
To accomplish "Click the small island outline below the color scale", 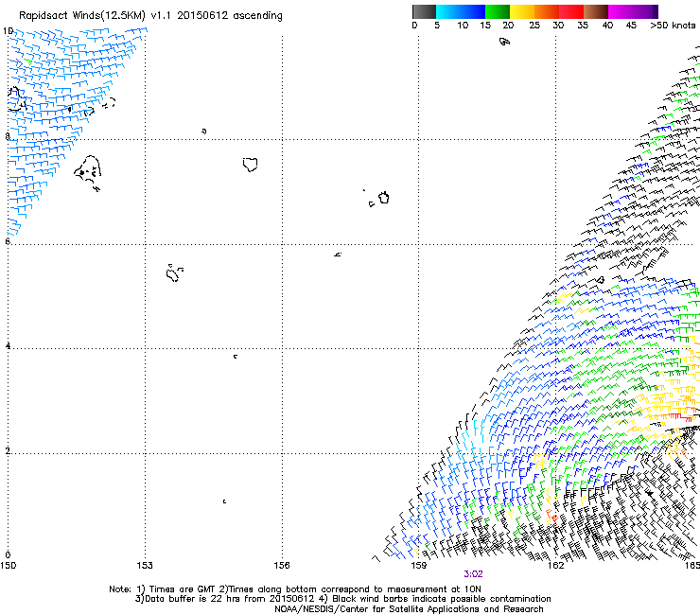I will coord(504,42).
